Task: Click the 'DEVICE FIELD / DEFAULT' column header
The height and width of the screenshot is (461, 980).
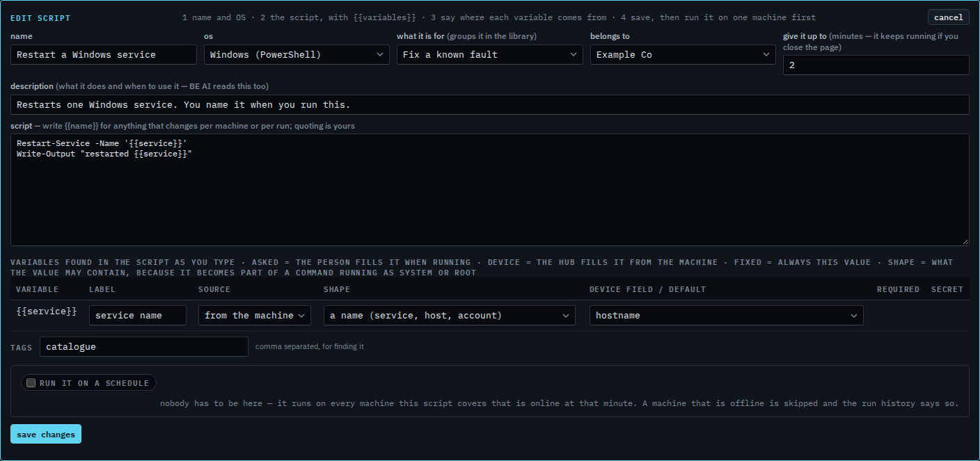Action: pos(647,289)
